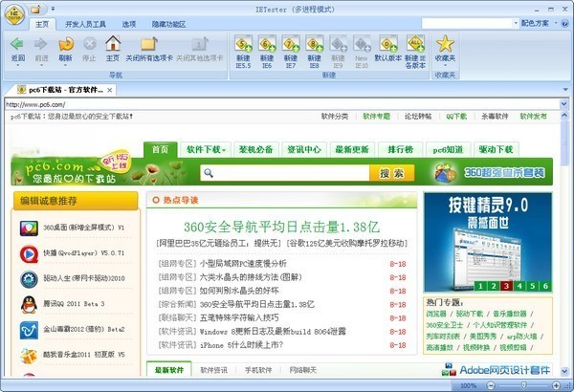Open a new IE6 tab
Image resolution: width=574 pixels, height=392 pixels.
(267, 44)
